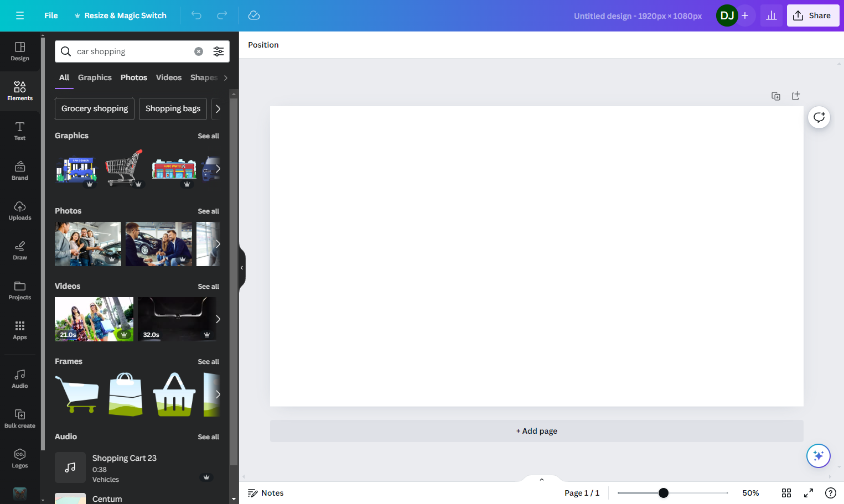Open the analytics bar chart icon
844x504 pixels.
[771, 15]
